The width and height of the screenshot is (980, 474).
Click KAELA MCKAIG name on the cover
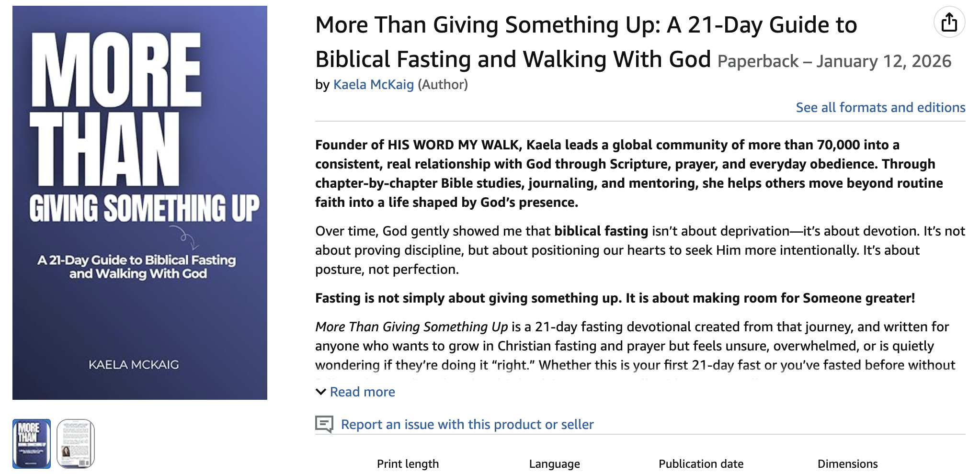(x=134, y=365)
